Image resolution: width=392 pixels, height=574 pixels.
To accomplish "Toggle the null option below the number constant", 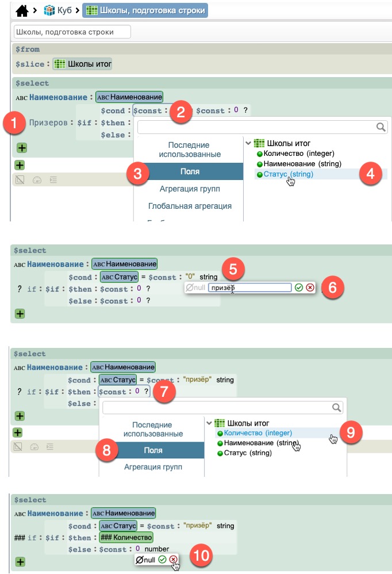I will click(x=145, y=559).
